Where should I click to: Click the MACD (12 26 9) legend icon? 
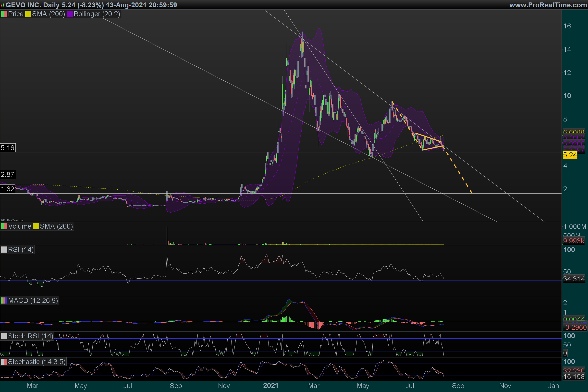coord(4,301)
